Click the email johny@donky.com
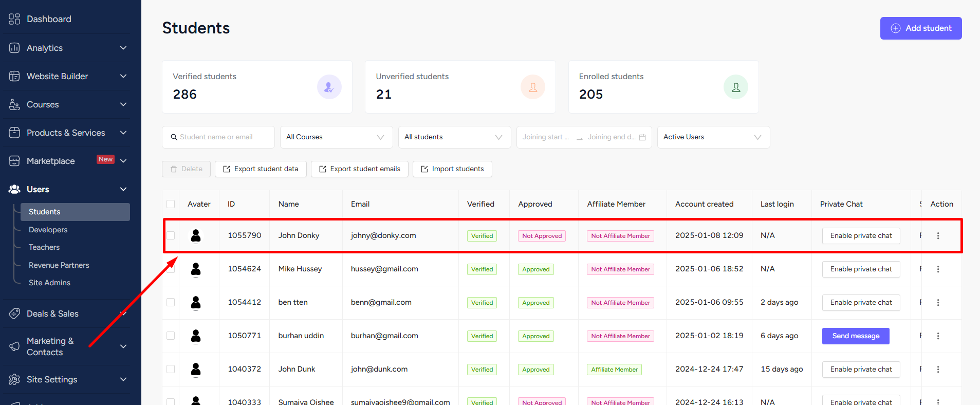The height and width of the screenshot is (405, 980). coord(383,235)
